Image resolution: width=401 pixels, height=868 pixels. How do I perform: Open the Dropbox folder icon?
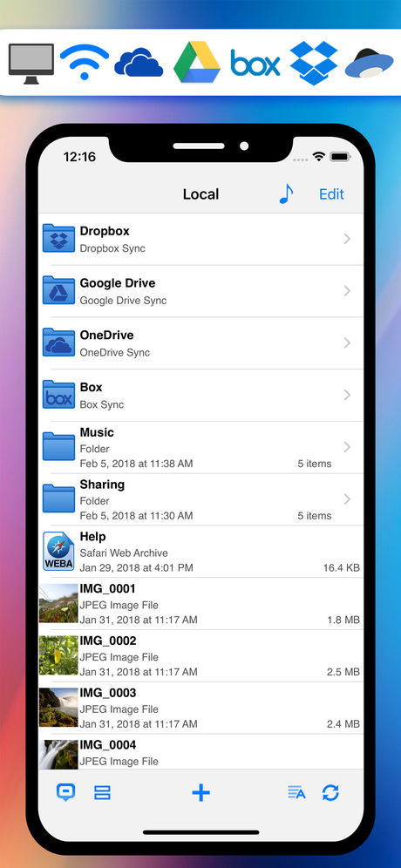pyautogui.click(x=58, y=239)
